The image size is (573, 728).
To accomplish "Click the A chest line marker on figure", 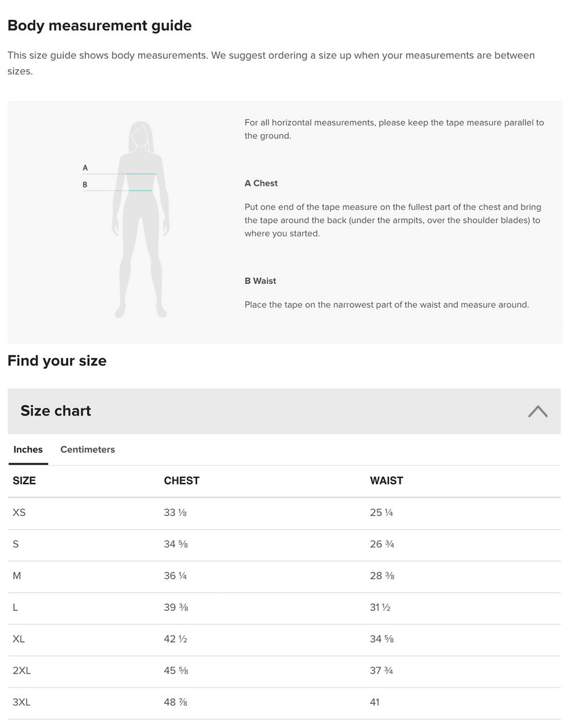I will [86, 168].
